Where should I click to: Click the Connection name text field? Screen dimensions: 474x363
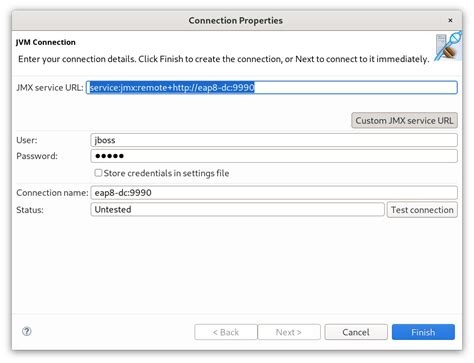pyautogui.click(x=274, y=193)
